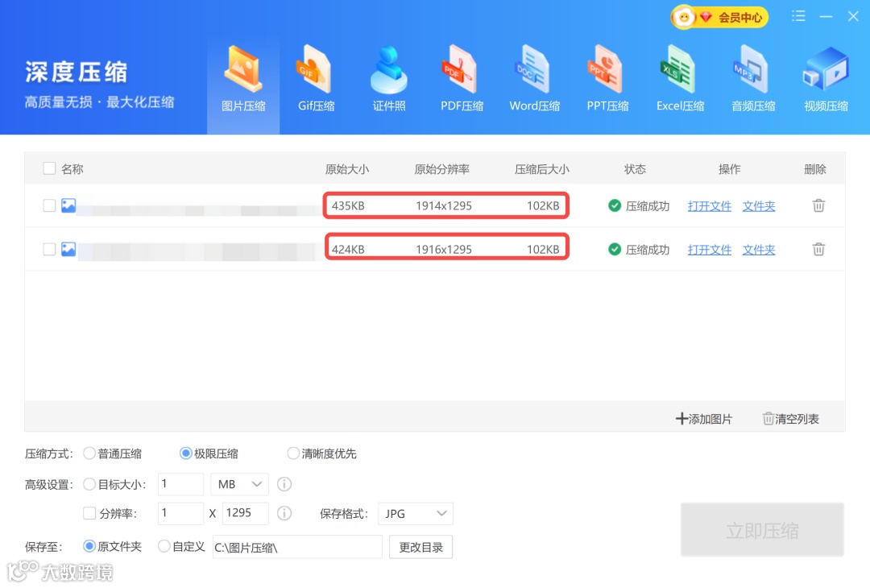Select 普通压缩 compression mode
This screenshot has height=588, width=870.
89,453
